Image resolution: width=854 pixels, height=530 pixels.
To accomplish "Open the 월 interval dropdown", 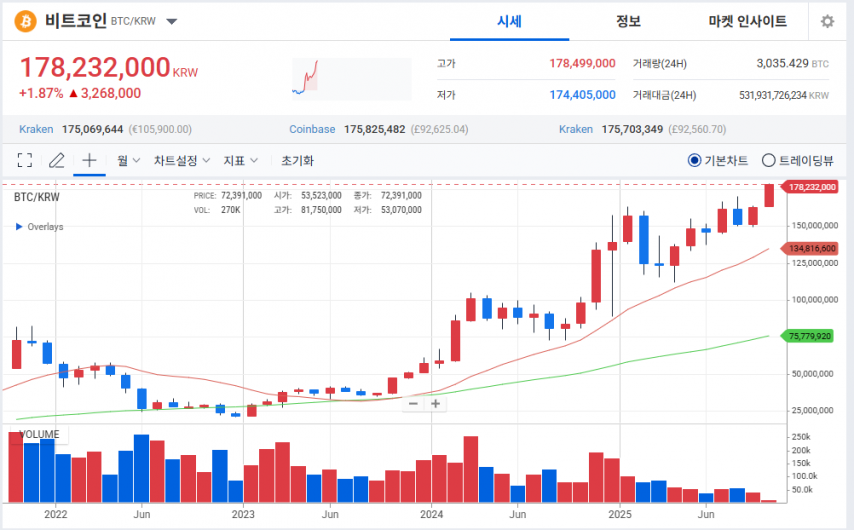I will coord(129,160).
